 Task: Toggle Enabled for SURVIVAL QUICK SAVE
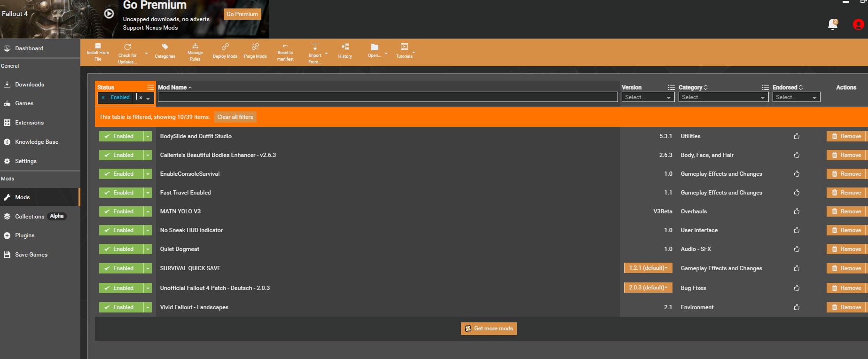tap(121, 268)
